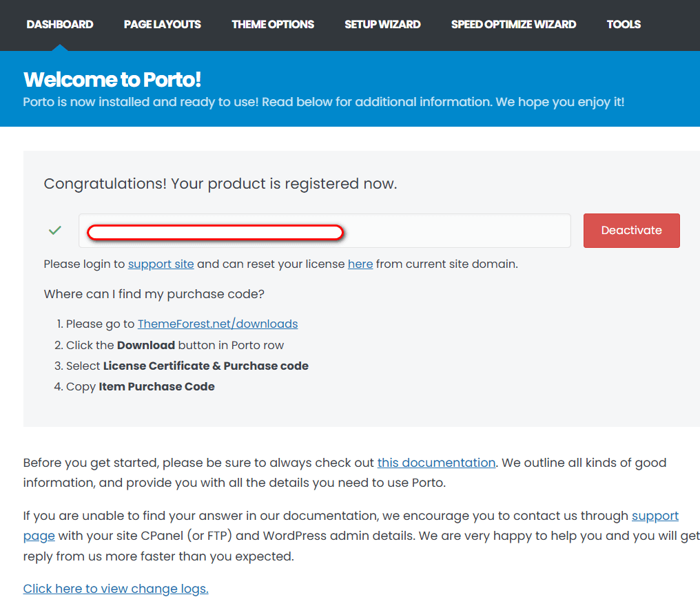Viewport: 700px width, 597px height.
Task: Open the support site link
Action: click(x=161, y=264)
